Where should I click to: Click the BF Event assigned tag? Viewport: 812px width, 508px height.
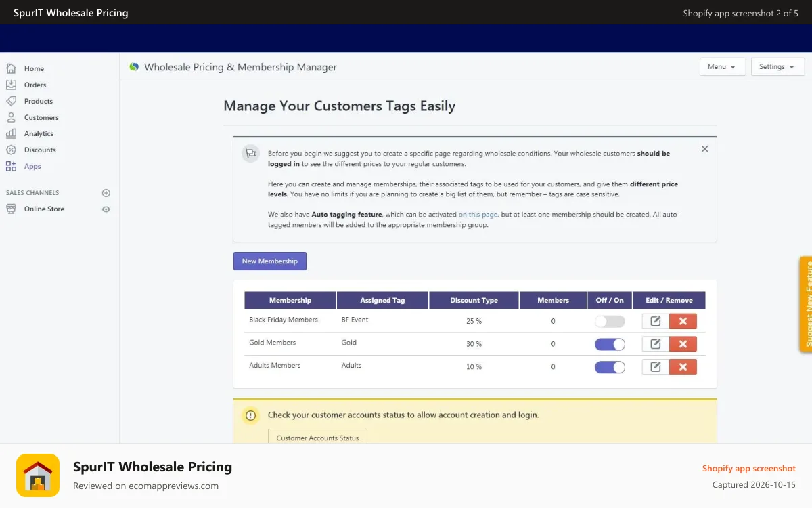pos(355,319)
